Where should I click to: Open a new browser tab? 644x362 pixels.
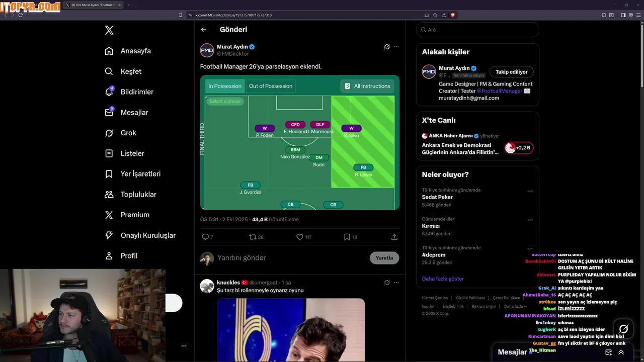(x=128, y=5)
